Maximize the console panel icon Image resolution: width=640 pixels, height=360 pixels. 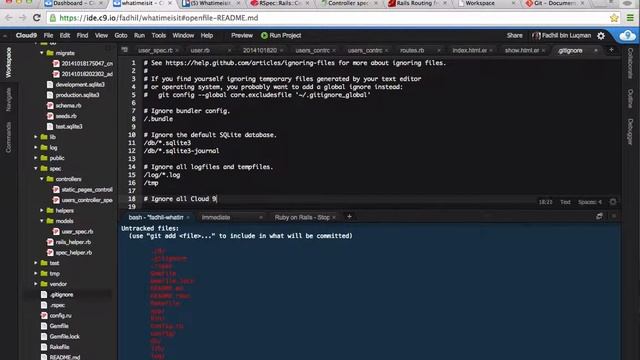pyautogui.click(x=599, y=216)
